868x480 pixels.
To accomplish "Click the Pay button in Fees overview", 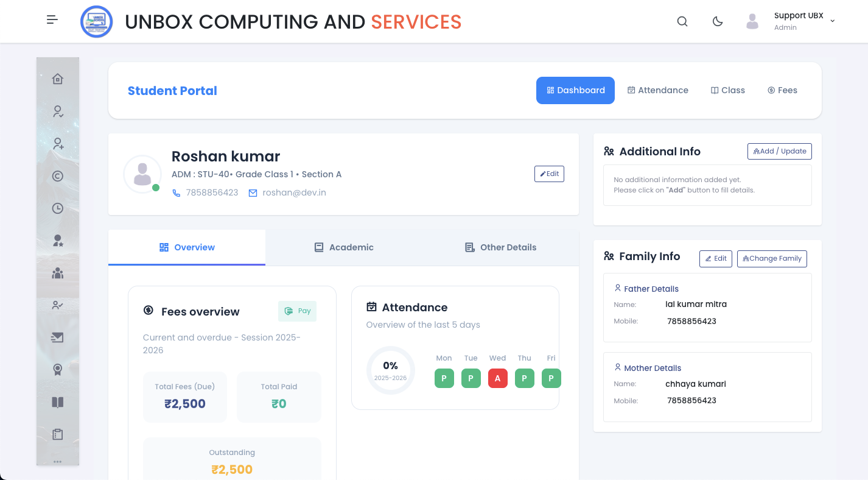I will (297, 311).
